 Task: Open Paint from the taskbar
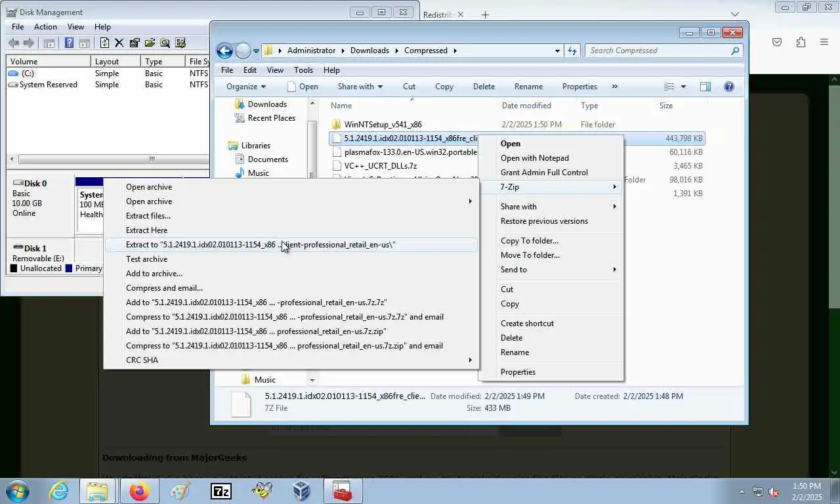(180, 491)
